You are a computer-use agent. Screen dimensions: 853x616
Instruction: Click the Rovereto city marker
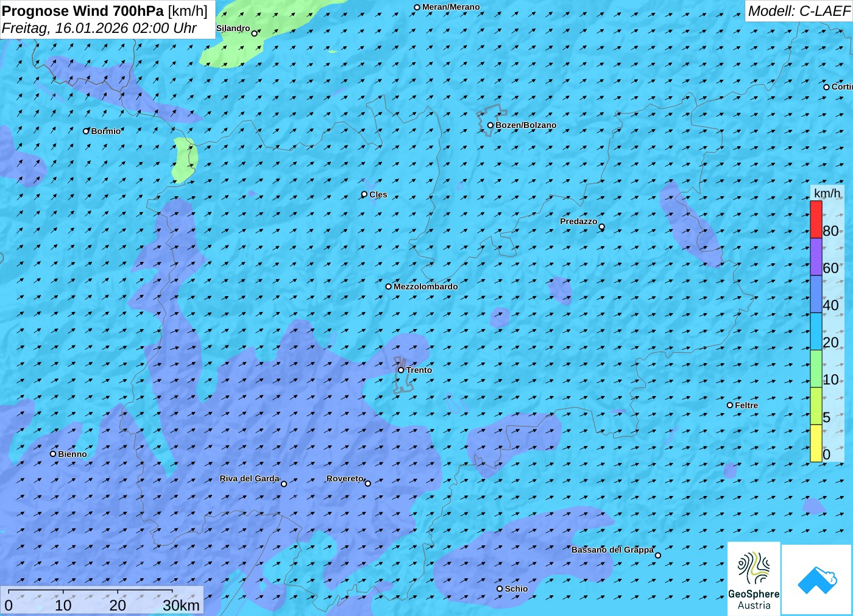[x=367, y=483]
